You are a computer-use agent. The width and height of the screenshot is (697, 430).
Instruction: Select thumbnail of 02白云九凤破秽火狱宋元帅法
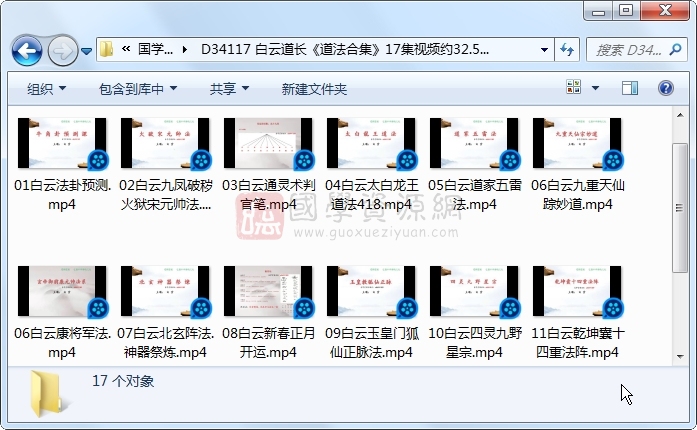tap(165, 144)
